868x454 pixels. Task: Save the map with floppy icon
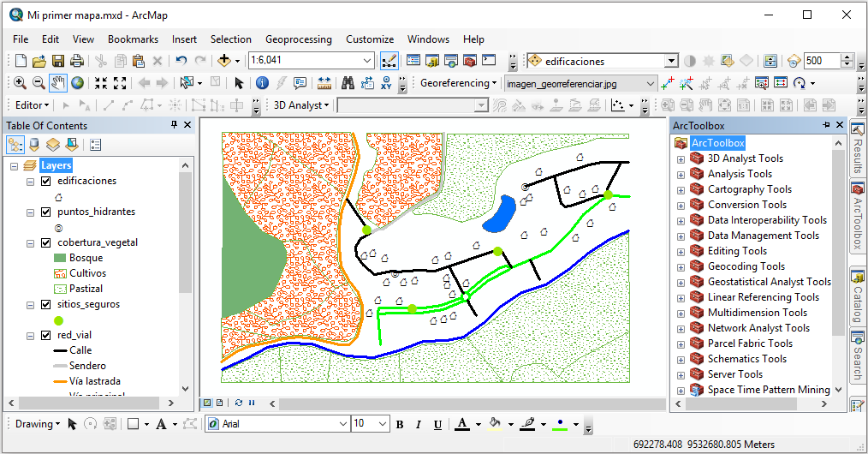pos(58,60)
